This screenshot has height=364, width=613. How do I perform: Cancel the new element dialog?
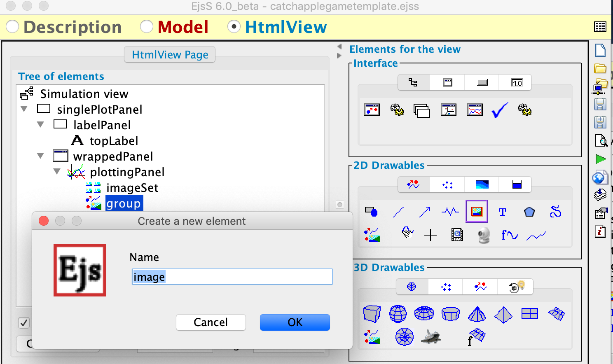(211, 322)
